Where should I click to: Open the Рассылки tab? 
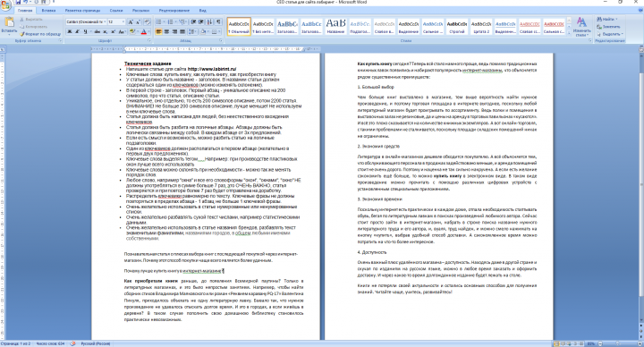[141, 11]
